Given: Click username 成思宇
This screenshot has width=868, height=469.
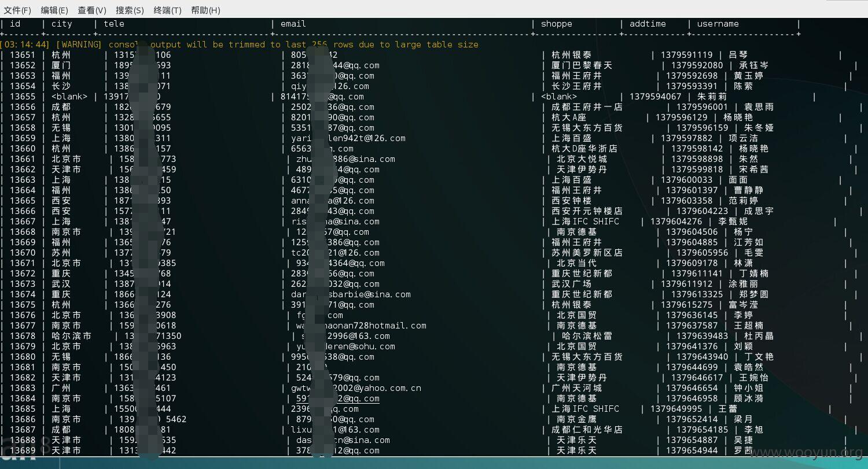Looking at the screenshot, I should 759,211.
